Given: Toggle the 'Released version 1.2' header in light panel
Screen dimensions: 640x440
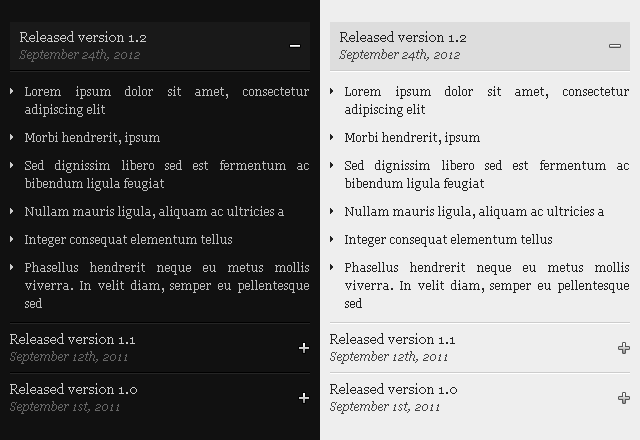Looking at the screenshot, I should coord(480,46).
